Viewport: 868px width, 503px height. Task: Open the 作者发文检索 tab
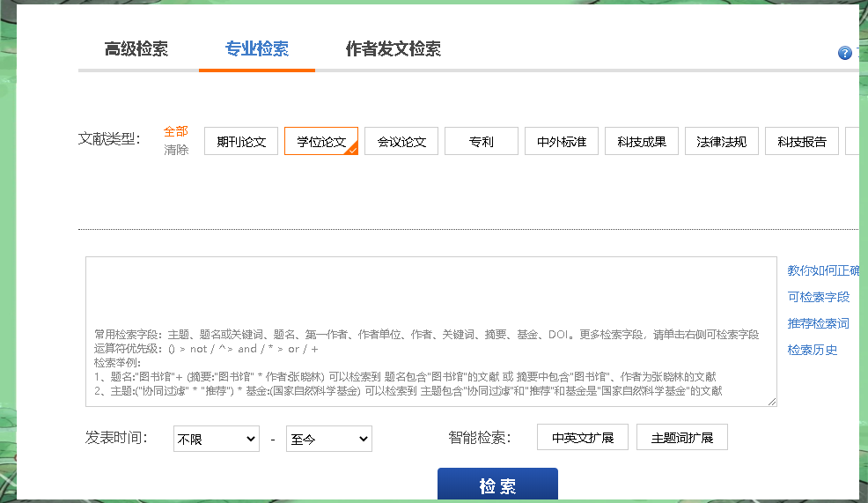point(393,49)
